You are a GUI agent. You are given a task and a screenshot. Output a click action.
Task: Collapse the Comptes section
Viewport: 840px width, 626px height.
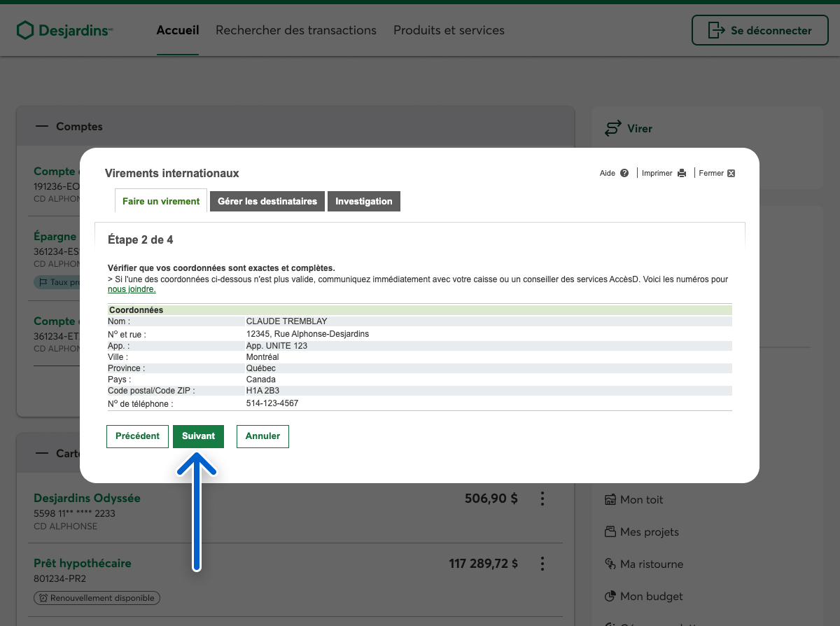click(43, 127)
